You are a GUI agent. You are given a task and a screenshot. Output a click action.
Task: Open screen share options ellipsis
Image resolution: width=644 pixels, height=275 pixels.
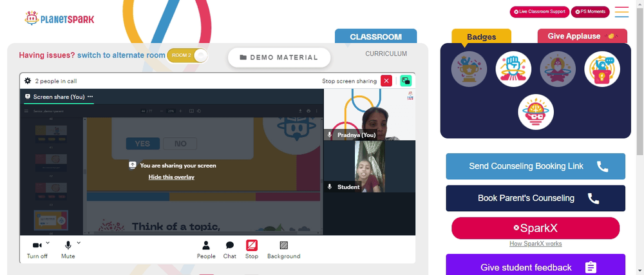(x=90, y=97)
